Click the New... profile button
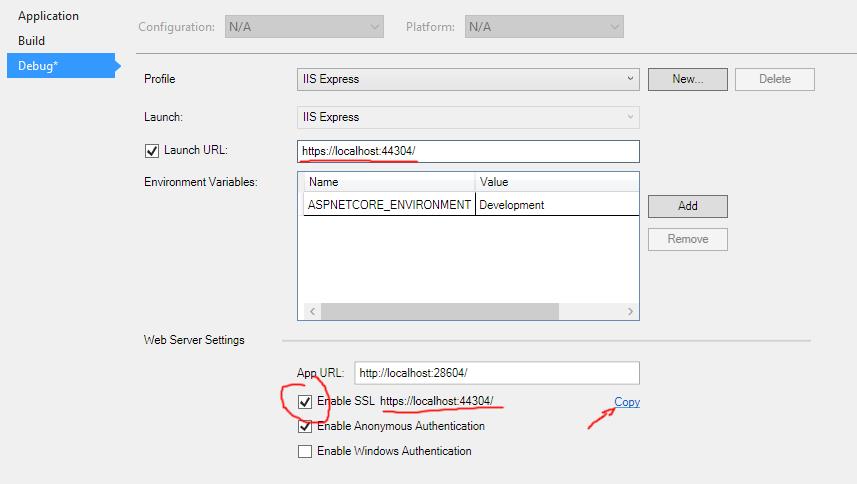Screen dimensions: 857x484 [x=687, y=79]
